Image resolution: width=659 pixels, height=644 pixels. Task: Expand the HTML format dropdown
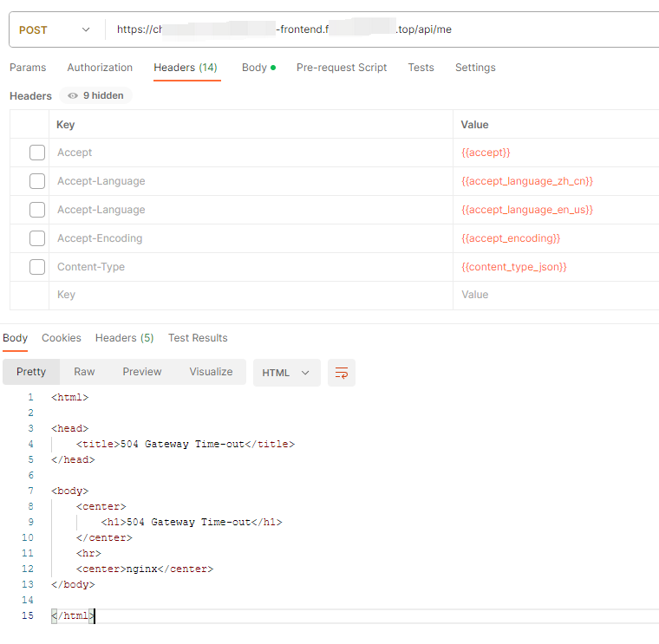[x=286, y=373]
